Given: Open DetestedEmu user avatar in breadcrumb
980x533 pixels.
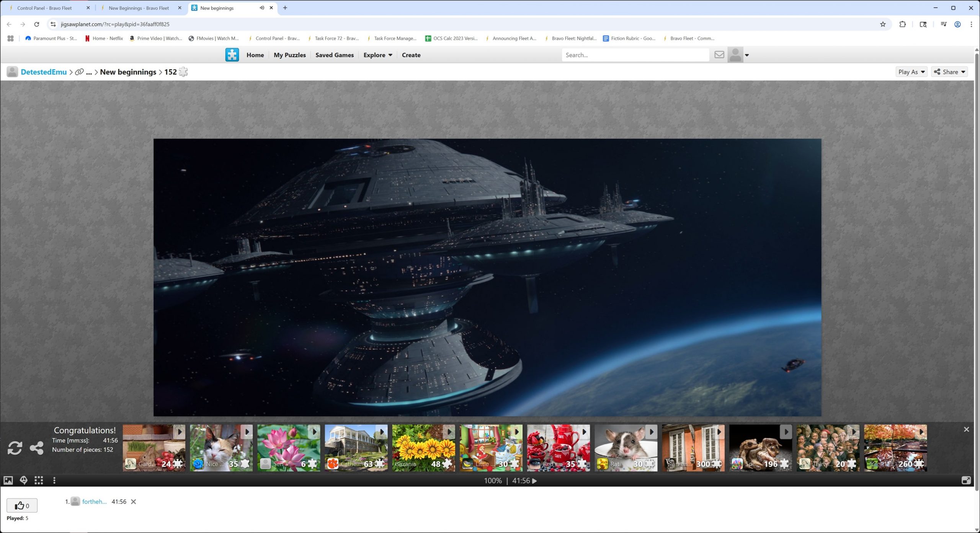Looking at the screenshot, I should click(12, 72).
